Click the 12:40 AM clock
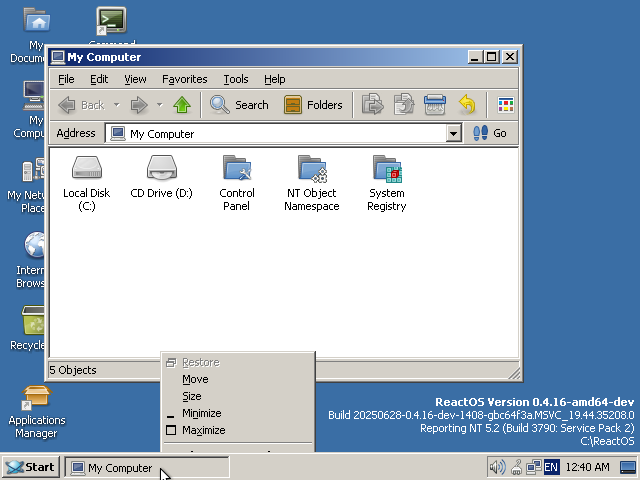The image size is (640, 480). 588,467
